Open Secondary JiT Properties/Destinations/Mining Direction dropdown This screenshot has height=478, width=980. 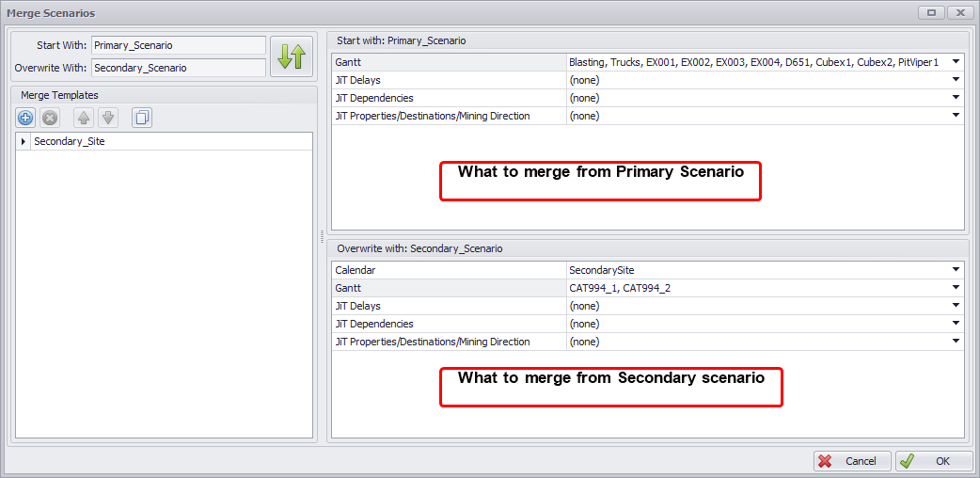pos(956,342)
